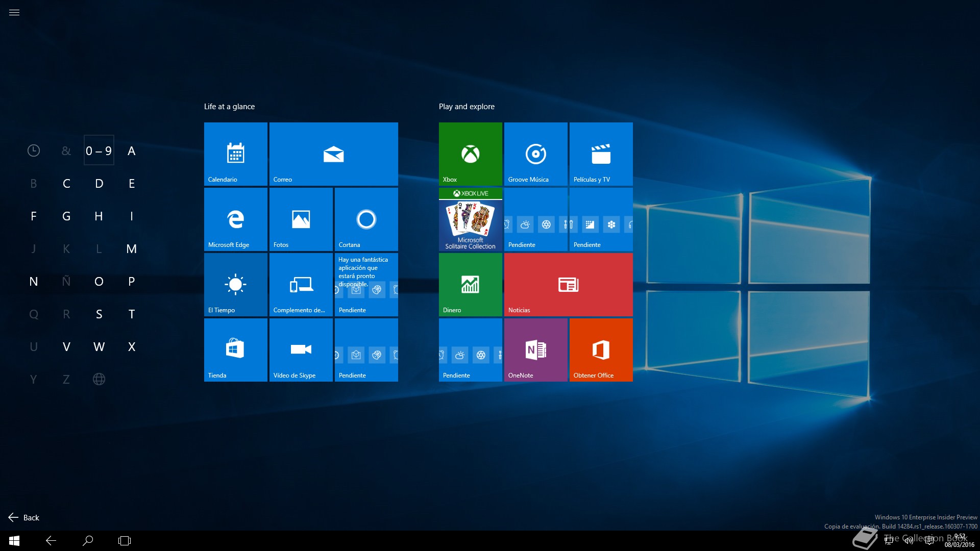980x551 pixels.
Task: Open taskbar search magnifier
Action: [x=88, y=541]
